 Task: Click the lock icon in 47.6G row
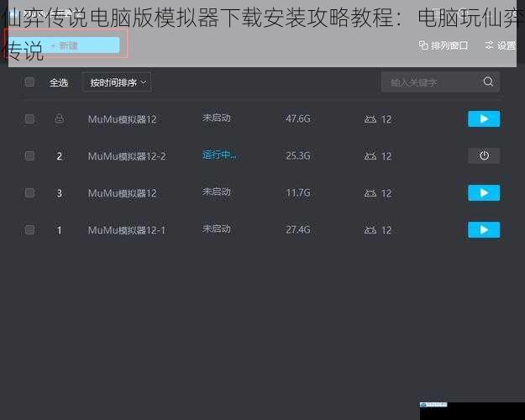point(60,118)
